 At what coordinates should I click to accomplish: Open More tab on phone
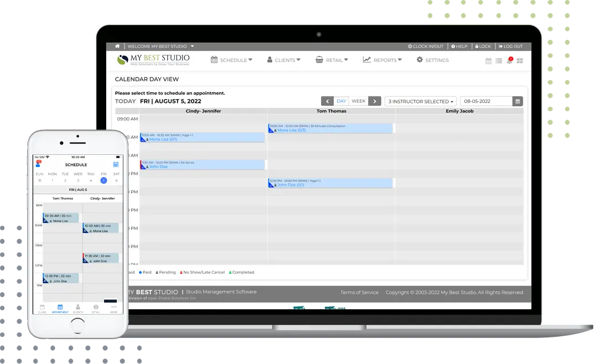tap(114, 308)
